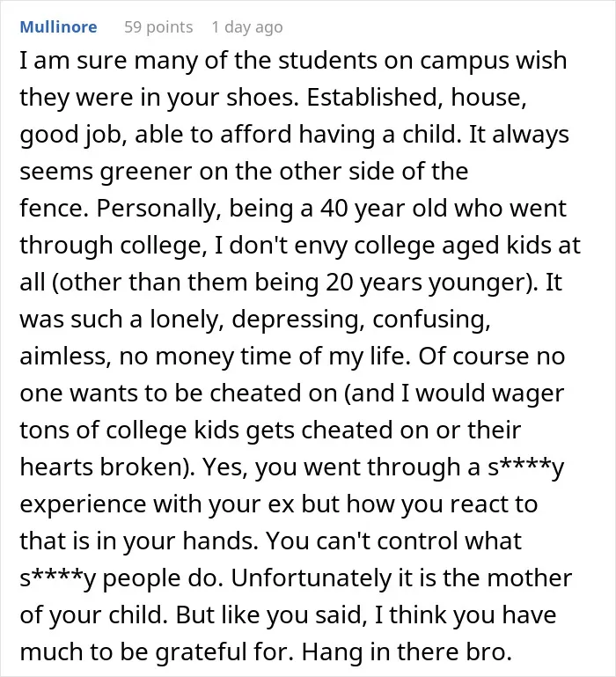Click the 59 points score label

tap(158, 27)
